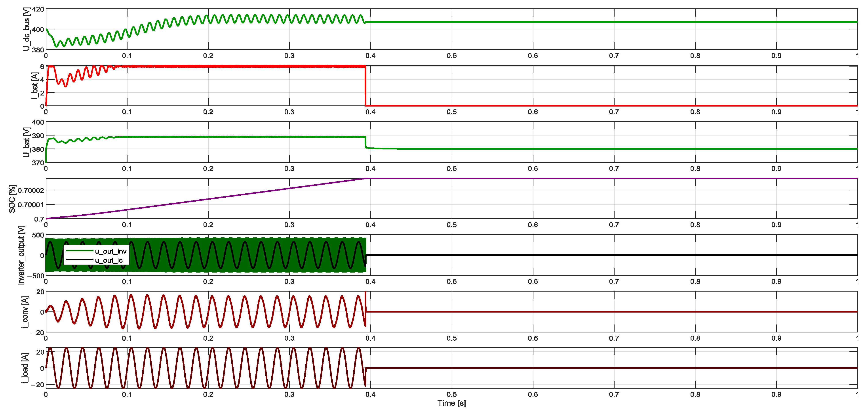This screenshot has width=868, height=416.
Task: Click the 0.70001 tick on SOC axis
Action: click(31, 205)
